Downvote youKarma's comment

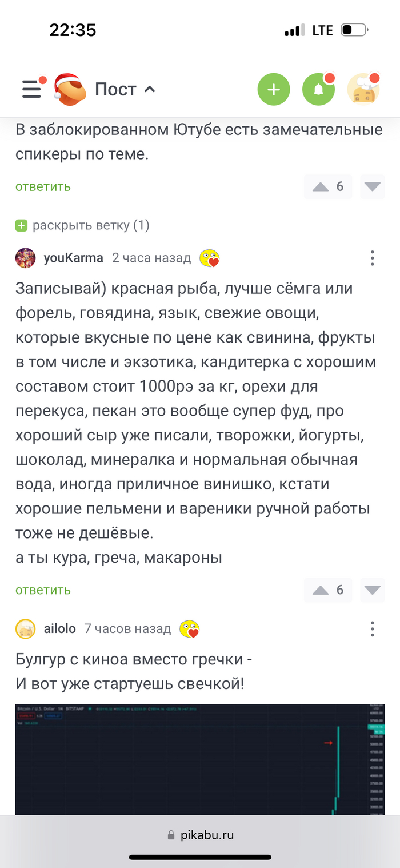(x=373, y=590)
